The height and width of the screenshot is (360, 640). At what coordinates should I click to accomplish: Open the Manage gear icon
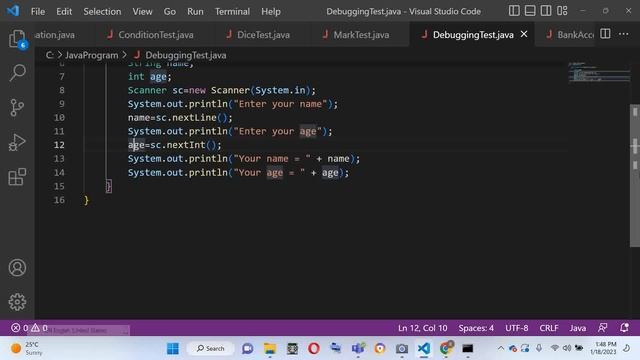click(x=17, y=302)
